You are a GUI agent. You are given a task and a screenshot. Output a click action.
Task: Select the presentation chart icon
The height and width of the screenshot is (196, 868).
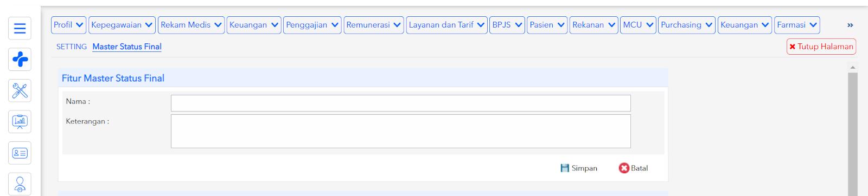(20, 122)
